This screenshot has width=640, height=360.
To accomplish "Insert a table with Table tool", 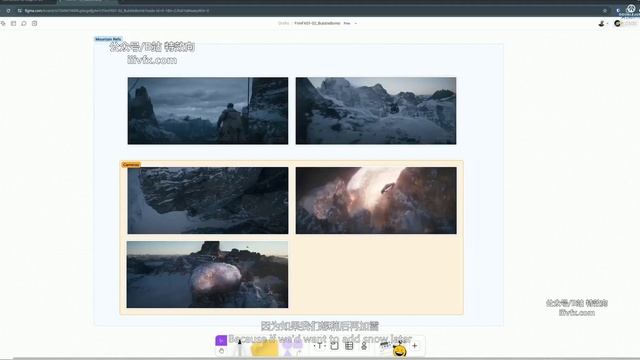I will [349, 346].
